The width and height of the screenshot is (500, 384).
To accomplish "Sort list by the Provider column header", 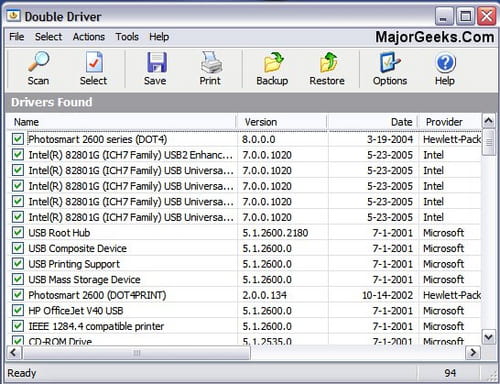I will pos(450,122).
